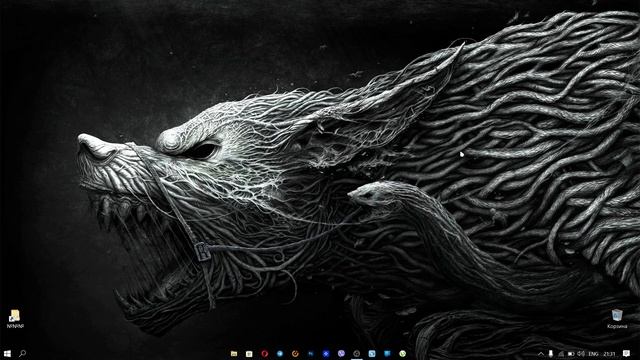Open the dark blue star taskbar icon
This screenshot has height=360, width=640.
(326, 353)
